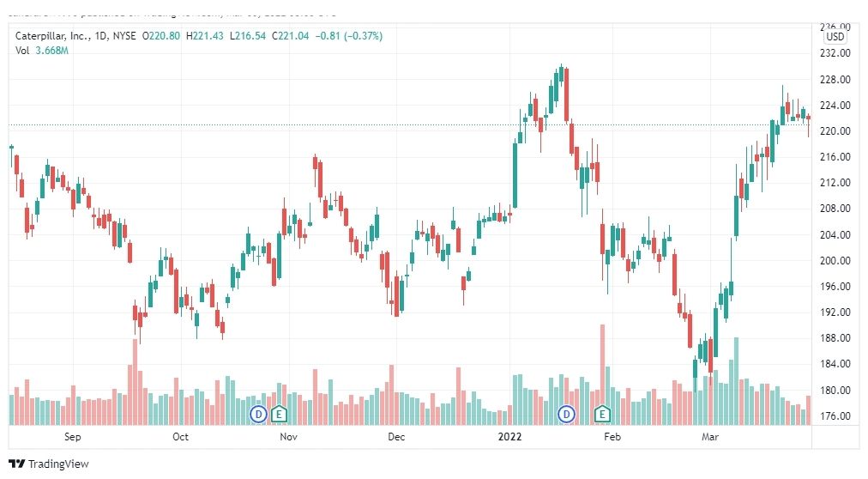Click the 200.00 price scale label
This screenshot has width=868, height=479.
[x=835, y=261]
